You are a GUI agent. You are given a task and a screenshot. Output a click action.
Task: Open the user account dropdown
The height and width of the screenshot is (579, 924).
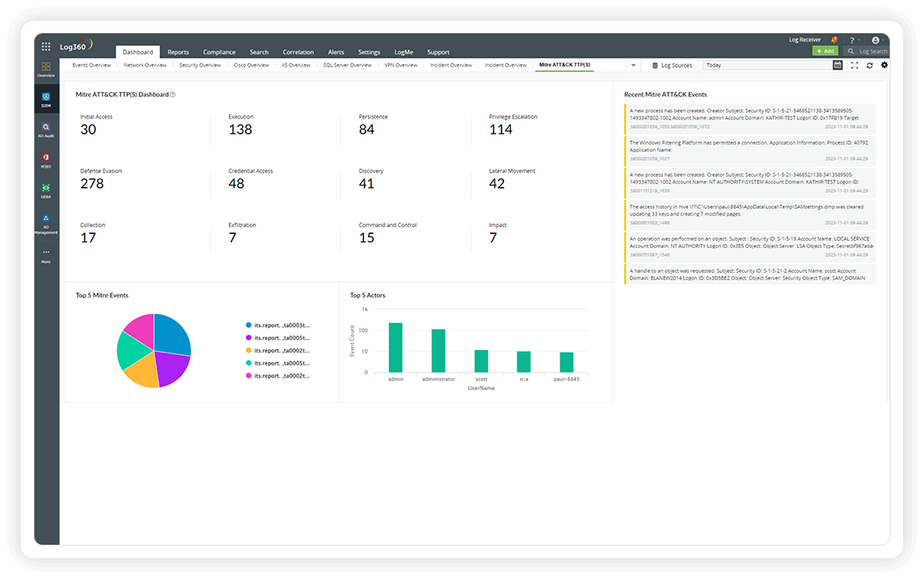[x=876, y=40]
